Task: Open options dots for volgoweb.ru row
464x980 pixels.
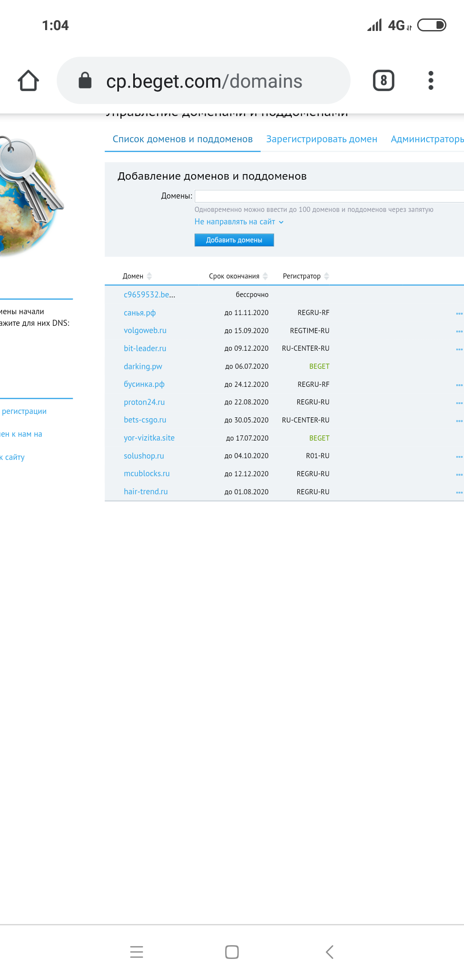Action: (x=459, y=331)
